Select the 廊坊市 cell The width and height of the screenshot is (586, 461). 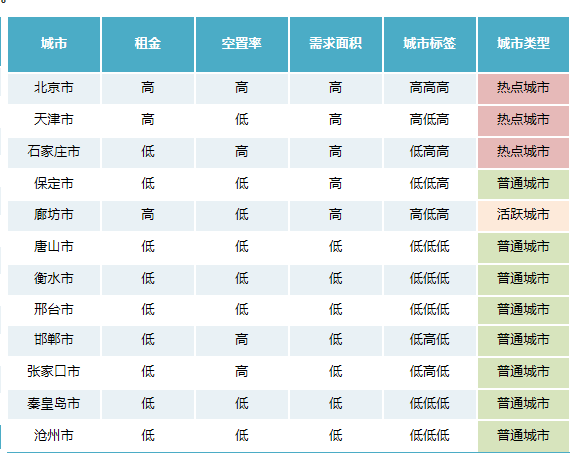click(54, 216)
